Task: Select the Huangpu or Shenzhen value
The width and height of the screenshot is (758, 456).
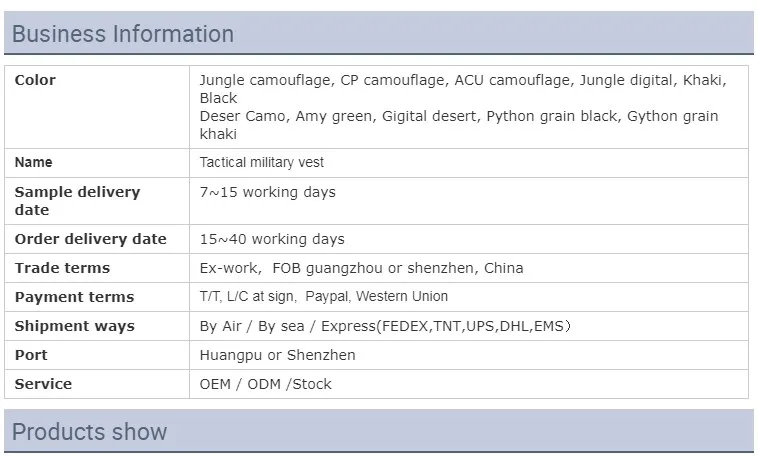Action: click(277, 355)
